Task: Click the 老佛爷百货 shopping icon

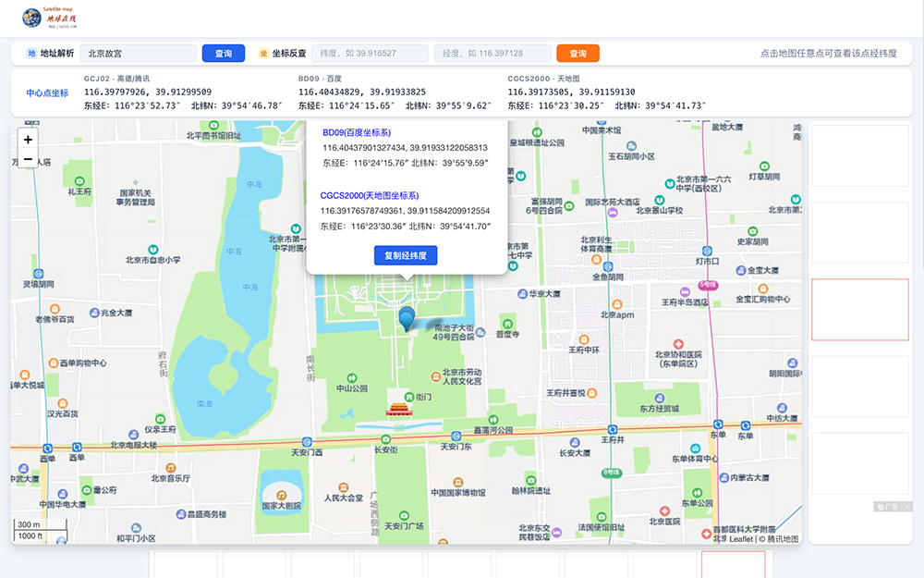Action: (55, 309)
